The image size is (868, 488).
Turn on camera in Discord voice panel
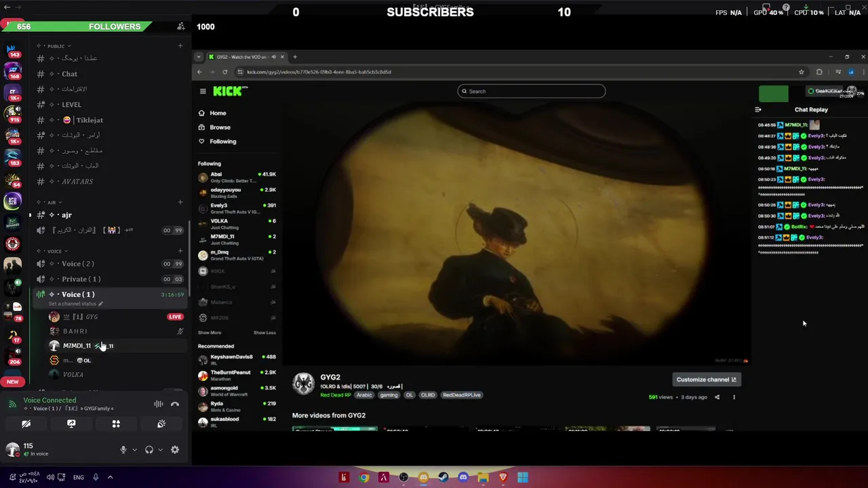click(26, 424)
